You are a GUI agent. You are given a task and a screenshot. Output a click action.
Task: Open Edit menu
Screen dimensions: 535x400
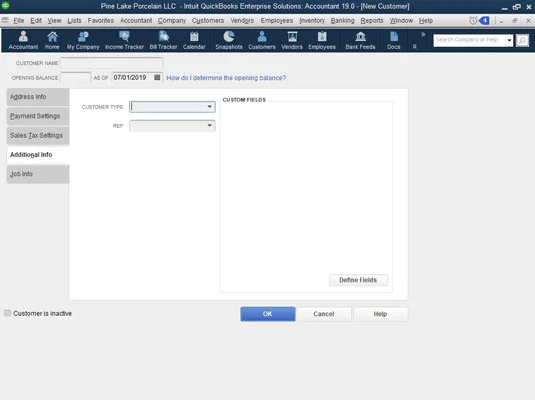(36, 20)
